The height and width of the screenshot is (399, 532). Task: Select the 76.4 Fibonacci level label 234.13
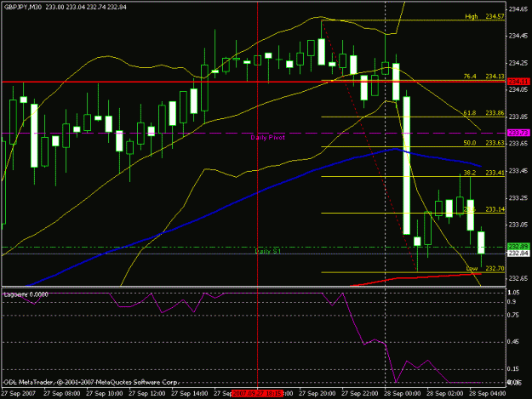click(483, 77)
